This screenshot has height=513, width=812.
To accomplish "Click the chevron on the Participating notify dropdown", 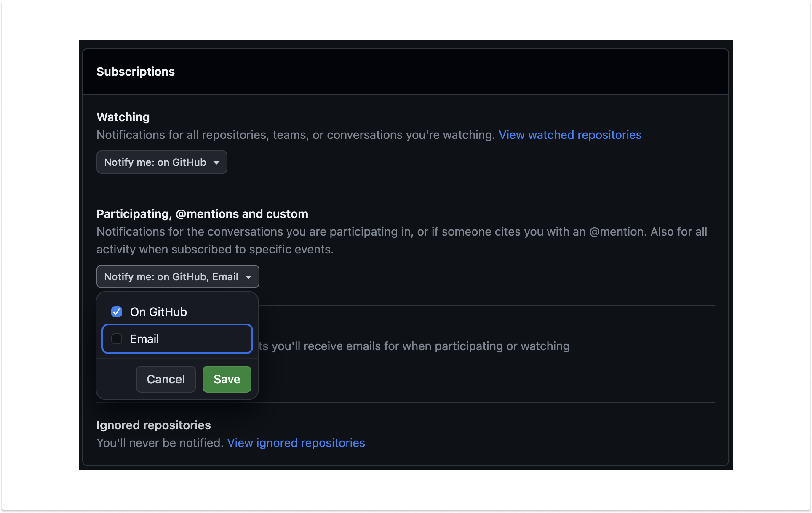I will click(x=249, y=276).
